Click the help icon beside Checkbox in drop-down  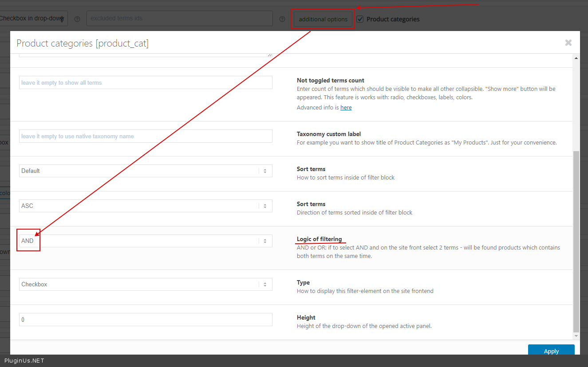(77, 19)
